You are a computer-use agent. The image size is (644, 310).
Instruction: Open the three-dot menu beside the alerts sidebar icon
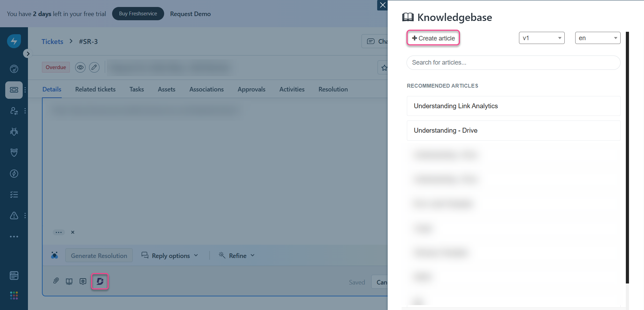tap(25, 216)
